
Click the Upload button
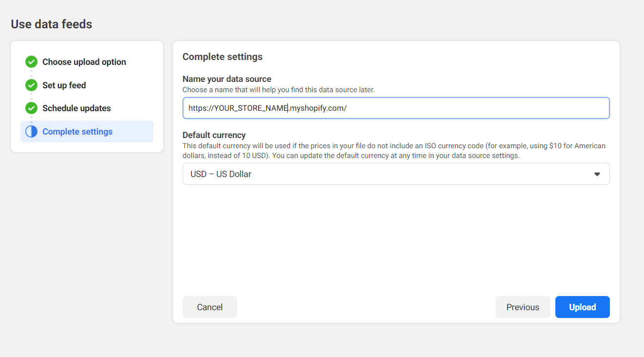(582, 307)
